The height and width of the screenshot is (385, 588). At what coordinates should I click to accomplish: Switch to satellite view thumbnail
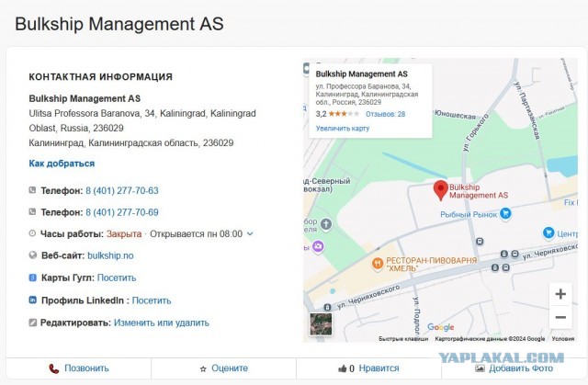321,323
